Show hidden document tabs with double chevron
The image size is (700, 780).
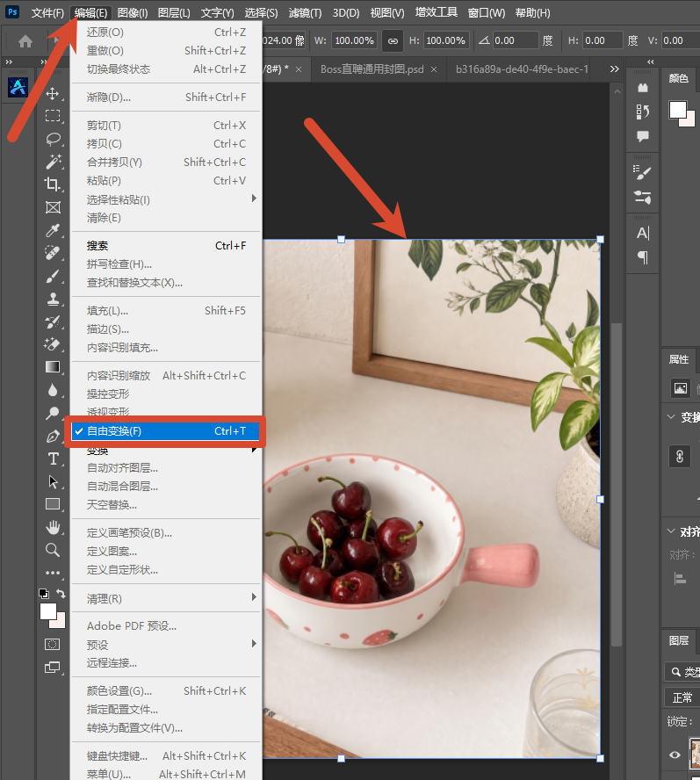click(615, 69)
